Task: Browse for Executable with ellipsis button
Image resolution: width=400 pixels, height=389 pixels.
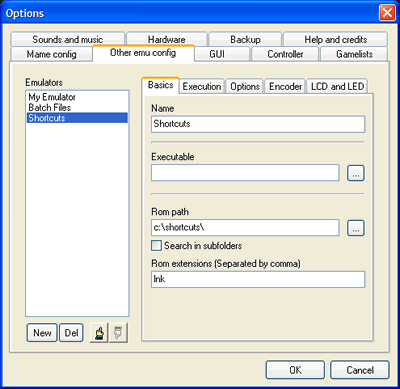Action: pos(356,173)
